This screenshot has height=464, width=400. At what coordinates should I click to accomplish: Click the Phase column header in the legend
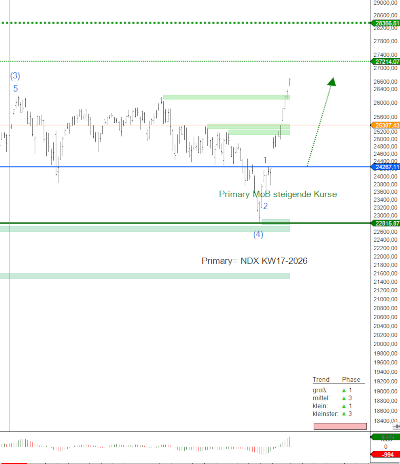351,380
